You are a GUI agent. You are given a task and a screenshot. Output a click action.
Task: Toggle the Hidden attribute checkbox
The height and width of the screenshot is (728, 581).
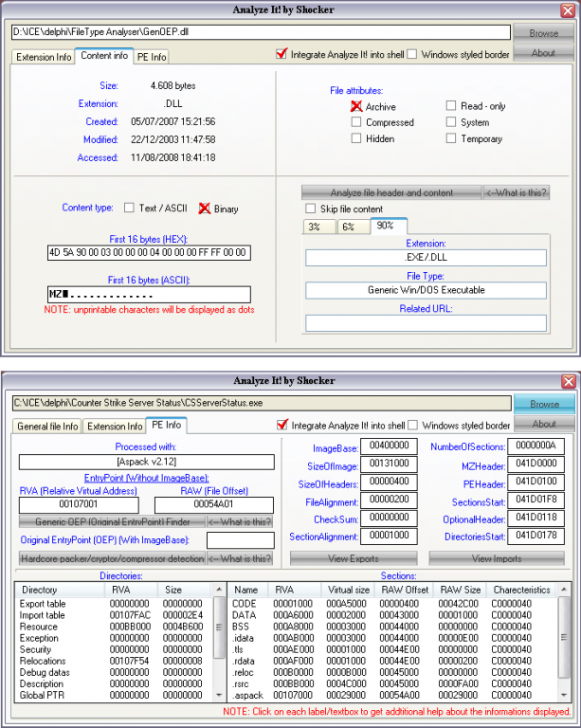click(x=356, y=138)
